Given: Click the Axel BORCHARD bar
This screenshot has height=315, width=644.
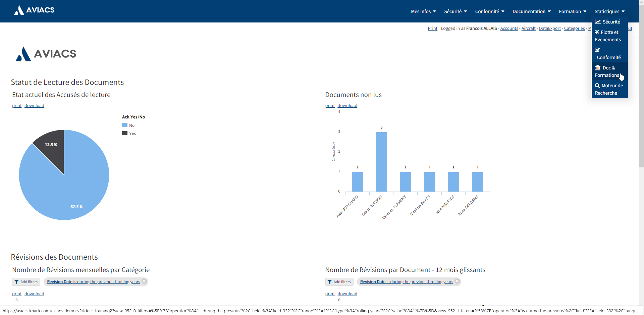Looking at the screenshot, I should point(358,182).
